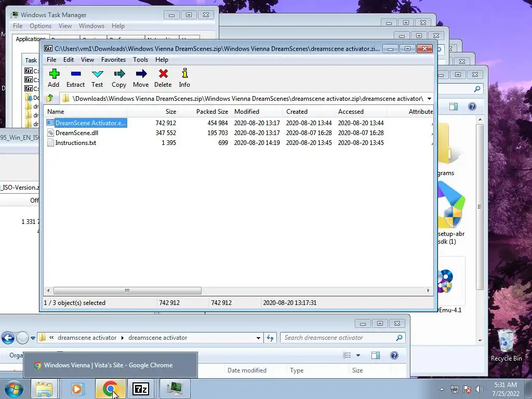Image resolution: width=532 pixels, height=399 pixels.
Task: Click the Instructions.txt file icon
Action: pos(50,142)
